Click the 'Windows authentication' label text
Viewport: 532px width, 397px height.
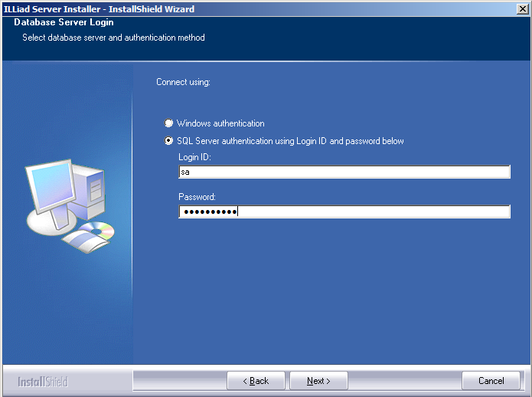pos(220,123)
